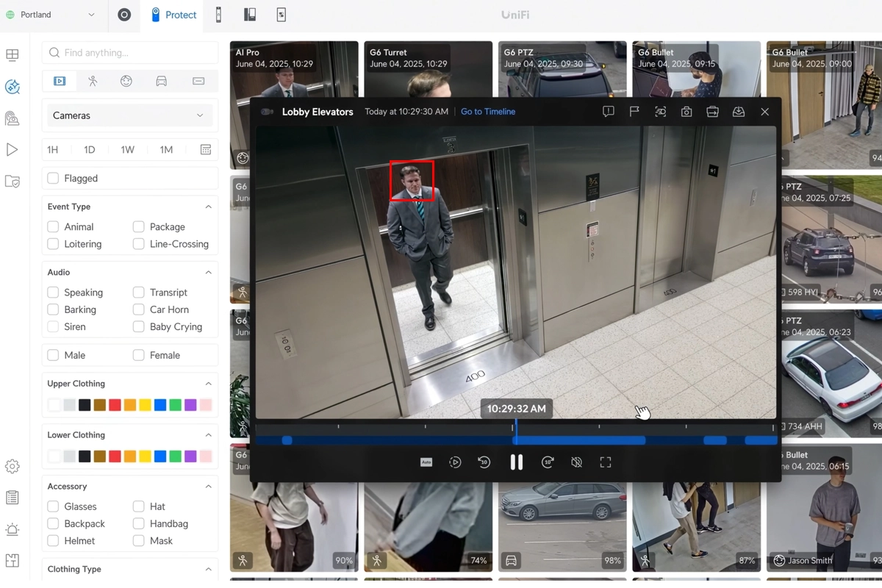Select the face detection filter icon

click(126, 82)
